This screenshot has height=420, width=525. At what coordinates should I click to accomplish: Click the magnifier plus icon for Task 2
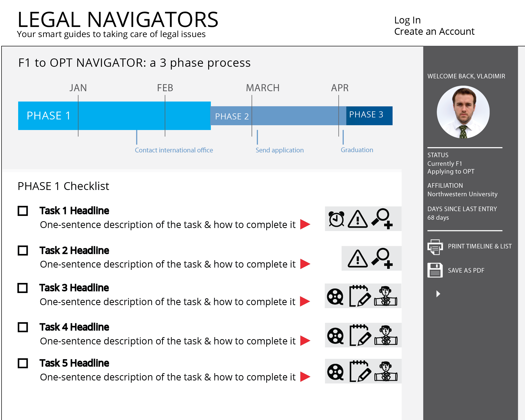pos(382,258)
